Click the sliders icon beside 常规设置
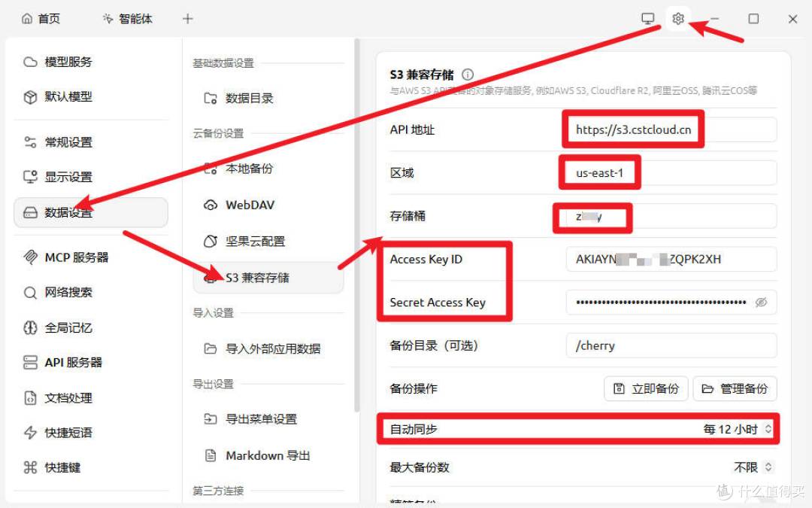 pyautogui.click(x=30, y=142)
